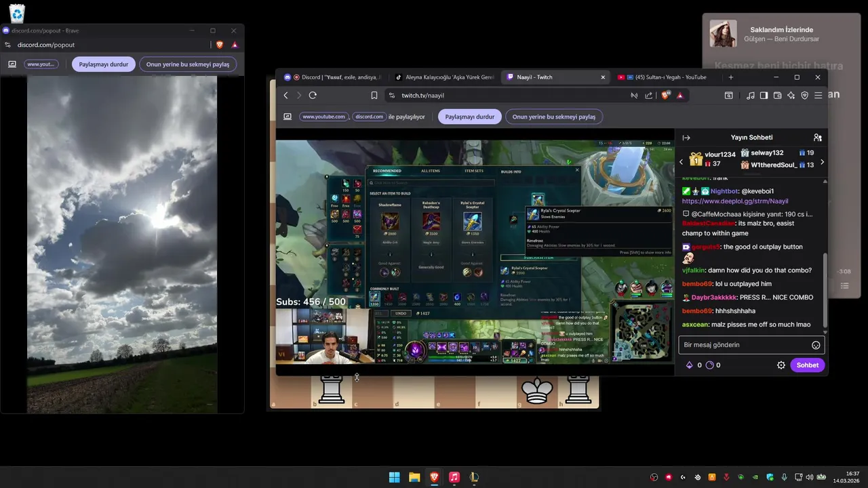
Task: Open site settings icon beside twitch.tv/naayil
Action: click(392, 96)
